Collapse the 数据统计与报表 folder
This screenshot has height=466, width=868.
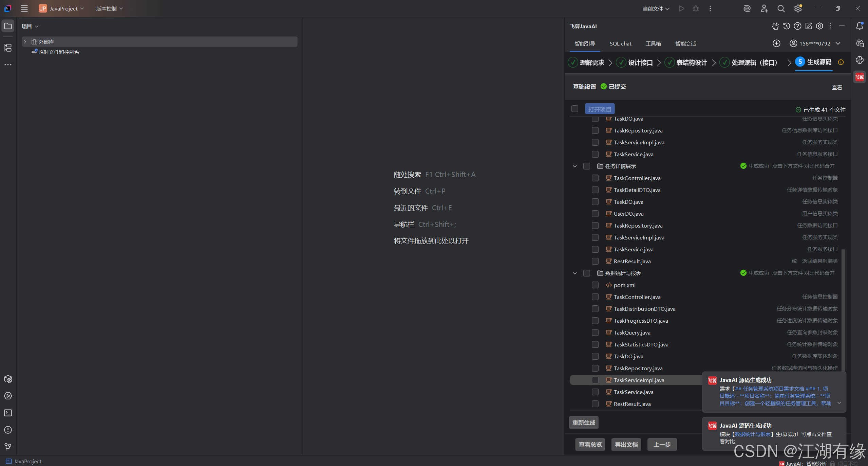575,273
